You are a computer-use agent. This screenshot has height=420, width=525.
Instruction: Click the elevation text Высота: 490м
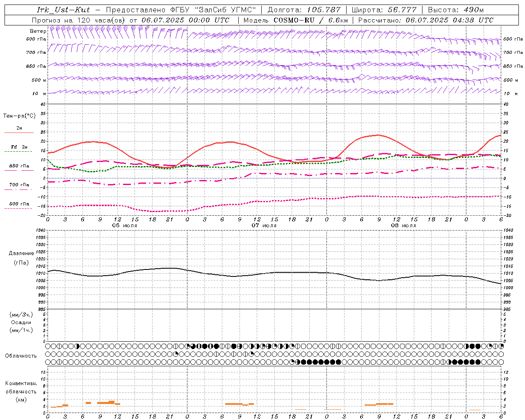456,10
